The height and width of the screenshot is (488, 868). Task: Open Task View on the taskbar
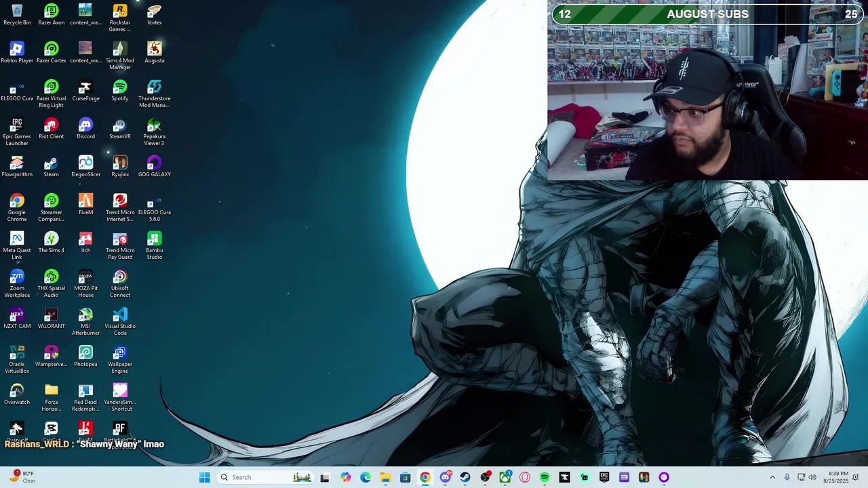coord(325,477)
